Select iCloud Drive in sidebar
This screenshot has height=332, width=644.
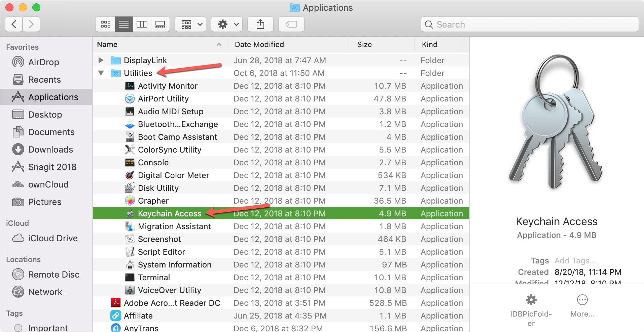[x=52, y=238]
